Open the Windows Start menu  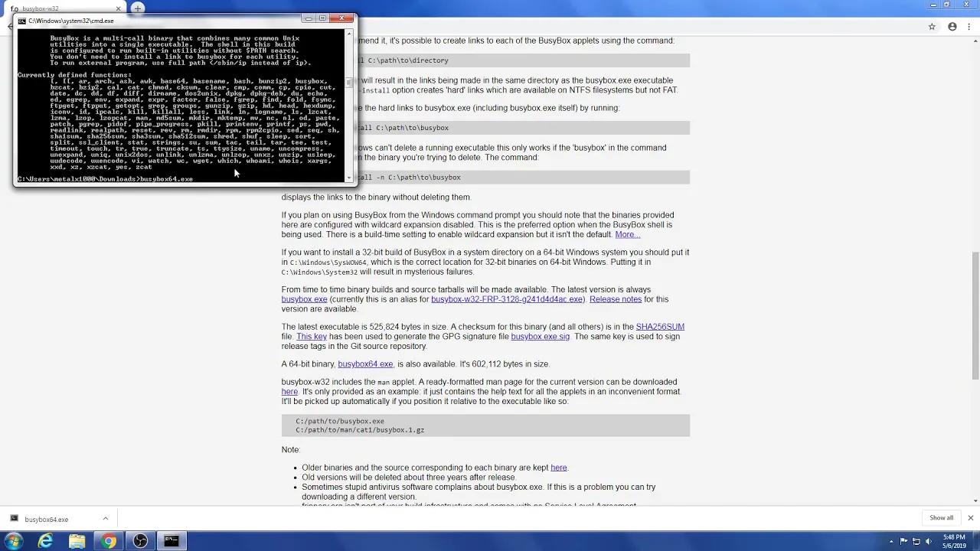[x=13, y=541]
